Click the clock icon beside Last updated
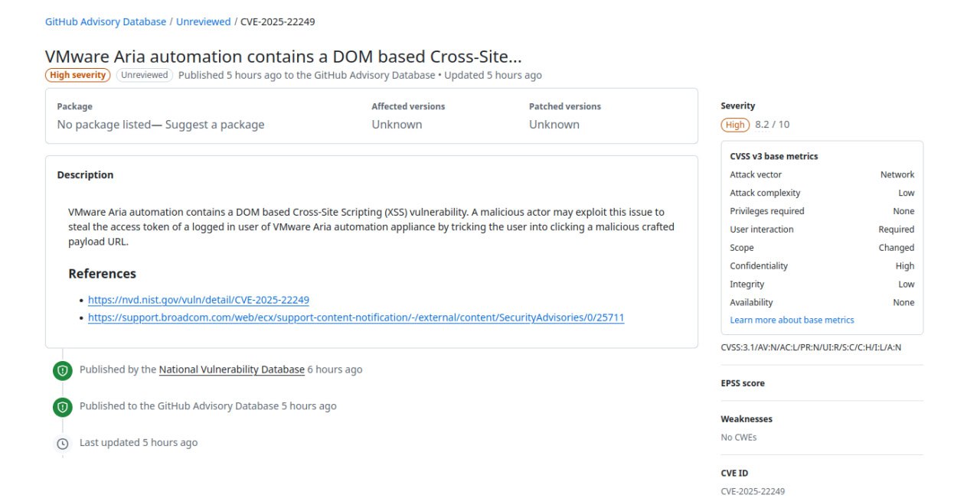The height and width of the screenshot is (498, 980). click(x=63, y=444)
